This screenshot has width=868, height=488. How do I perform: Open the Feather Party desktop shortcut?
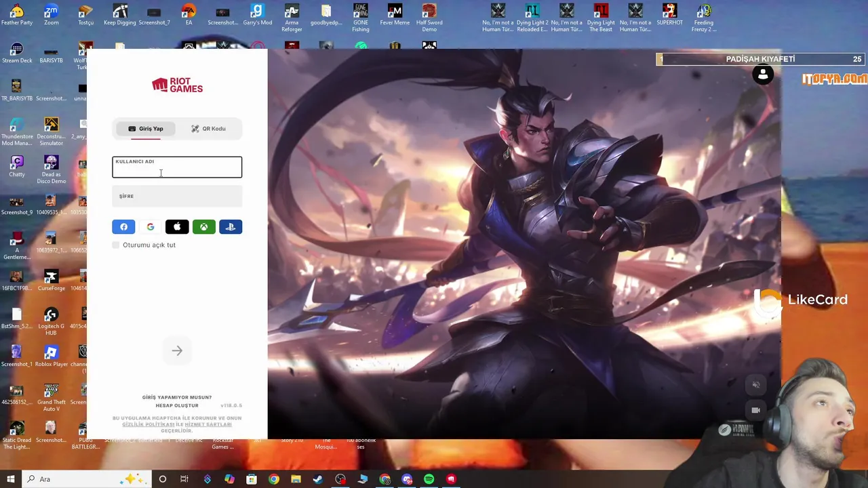point(16,16)
